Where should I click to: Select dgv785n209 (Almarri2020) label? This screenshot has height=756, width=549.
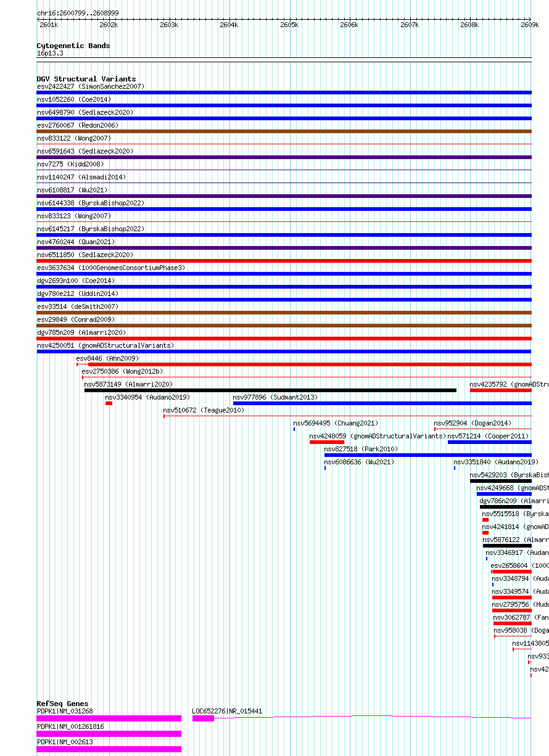click(81, 332)
